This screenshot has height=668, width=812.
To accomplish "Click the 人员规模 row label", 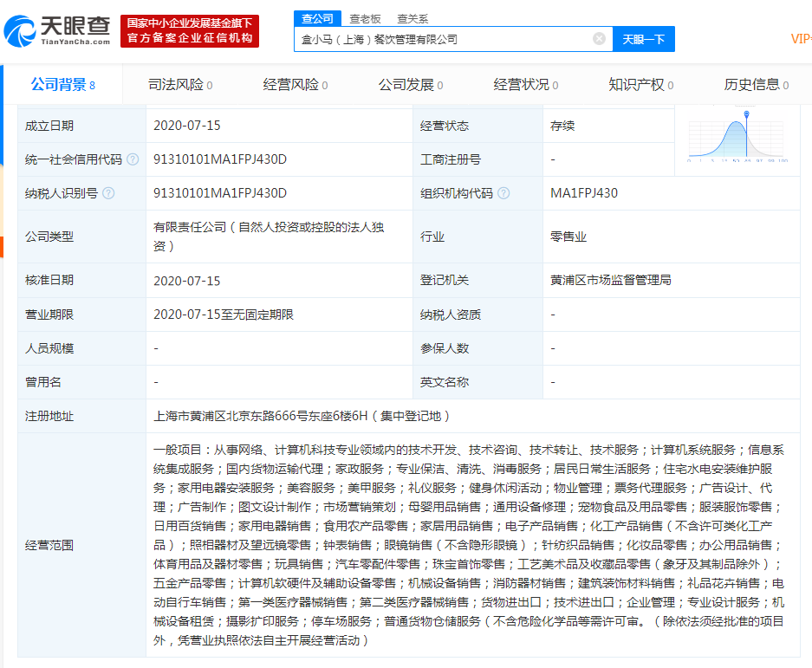I will click(x=49, y=348).
